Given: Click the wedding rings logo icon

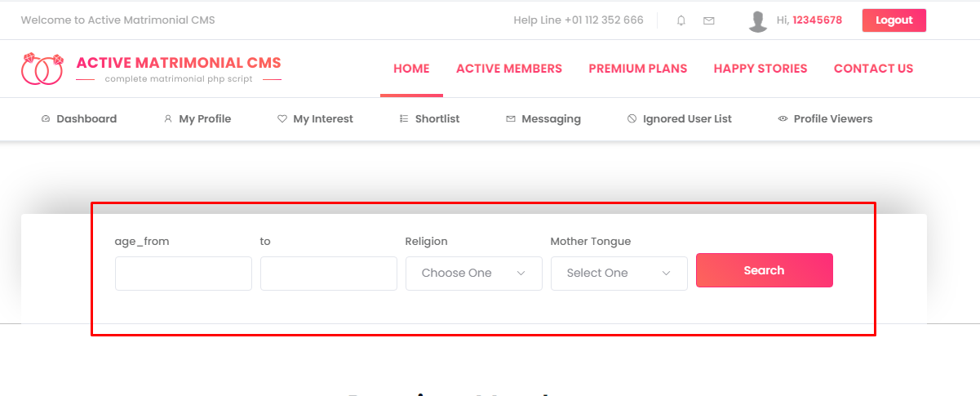Looking at the screenshot, I should [x=42, y=69].
